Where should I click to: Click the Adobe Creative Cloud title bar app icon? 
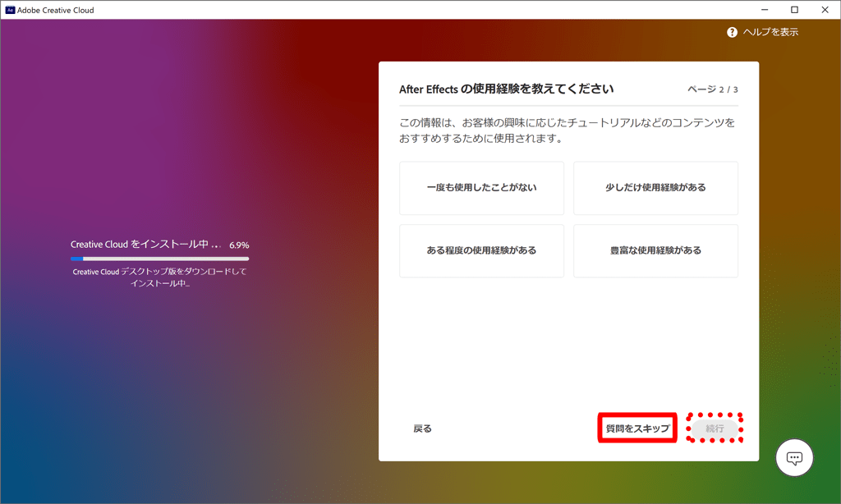10,10
